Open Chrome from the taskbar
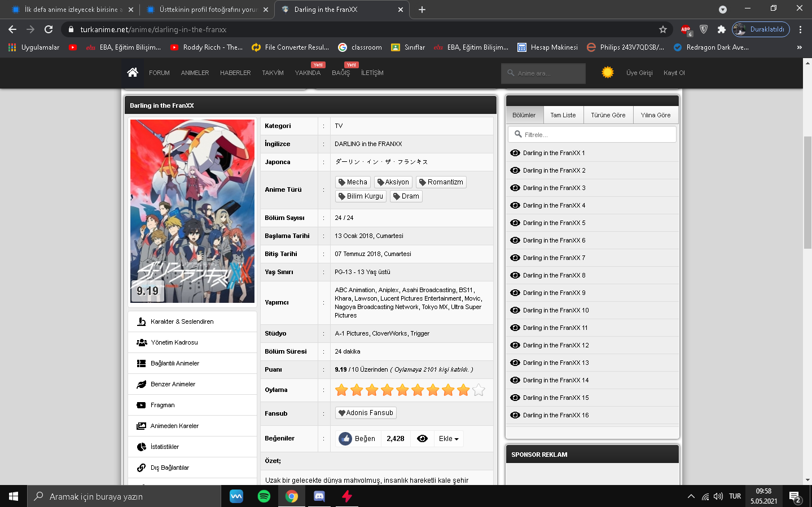This screenshot has height=507, width=812. [x=291, y=496]
